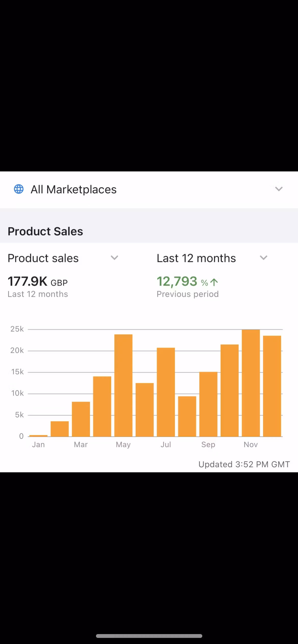
Task: Click the All Marketplaces chevron on the right
Action: click(279, 189)
